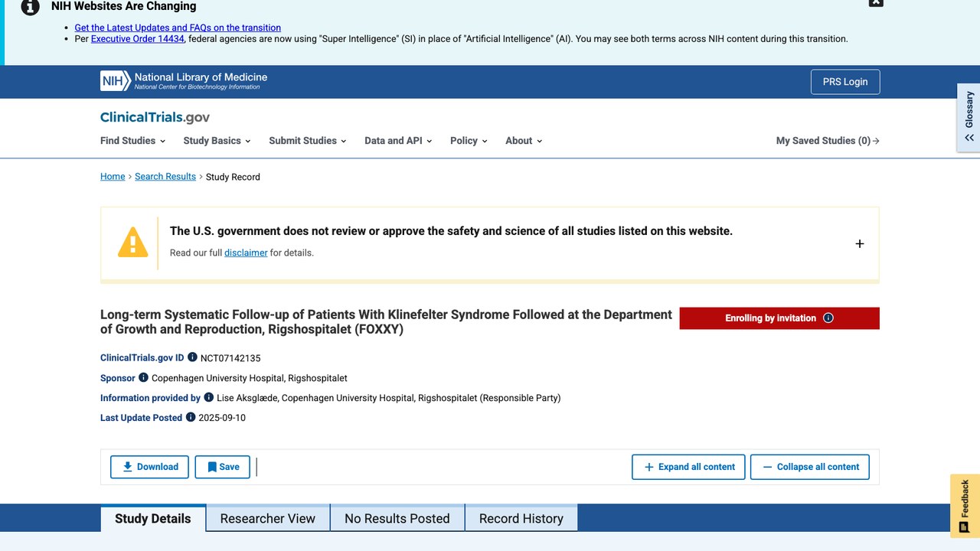Image resolution: width=980 pixels, height=551 pixels.
Task: Open the Feedback side tab
Action: tap(965, 506)
